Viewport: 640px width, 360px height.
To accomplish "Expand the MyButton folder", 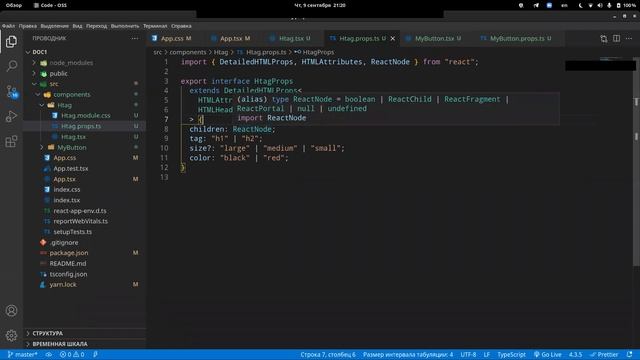I will coord(72,147).
